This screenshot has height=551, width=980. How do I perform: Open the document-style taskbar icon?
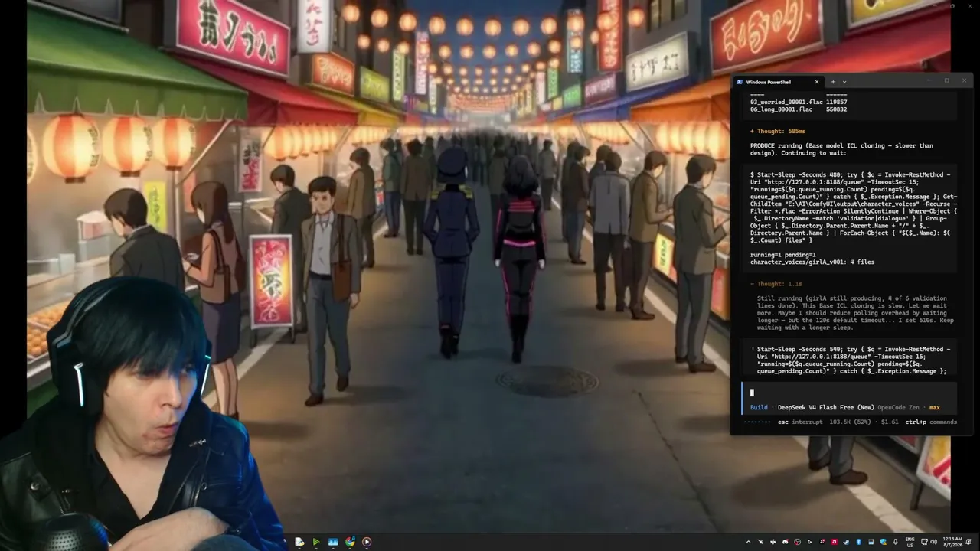[x=299, y=542]
